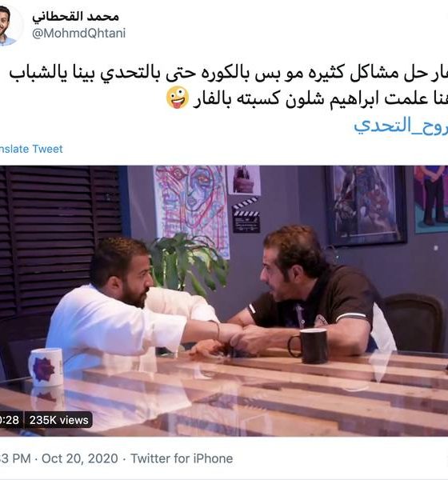Click the tweet's first line of Arabic text

click(x=229, y=73)
